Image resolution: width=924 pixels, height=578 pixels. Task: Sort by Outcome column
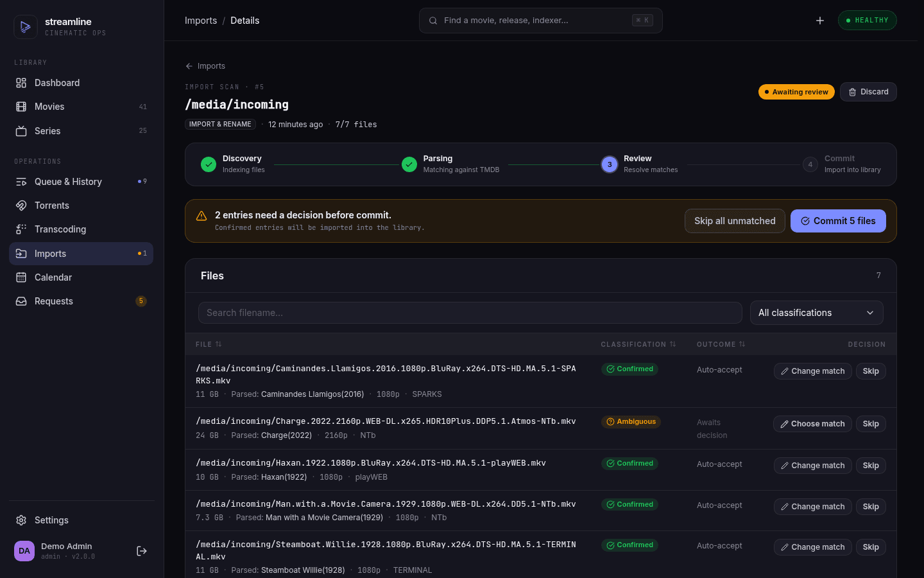721,345
